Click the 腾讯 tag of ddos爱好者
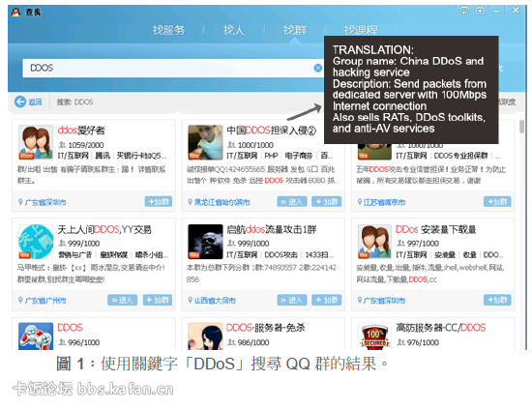The height and width of the screenshot is (409, 532). pyautogui.click(x=103, y=156)
